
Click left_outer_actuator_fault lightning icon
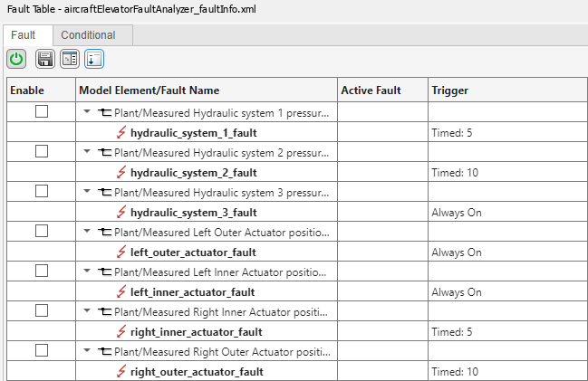click(121, 252)
